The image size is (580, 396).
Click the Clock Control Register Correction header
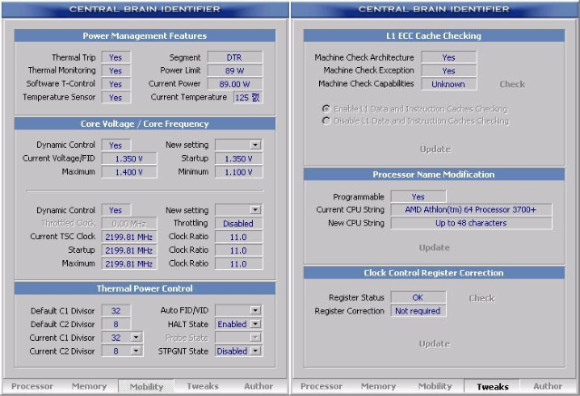(x=434, y=273)
